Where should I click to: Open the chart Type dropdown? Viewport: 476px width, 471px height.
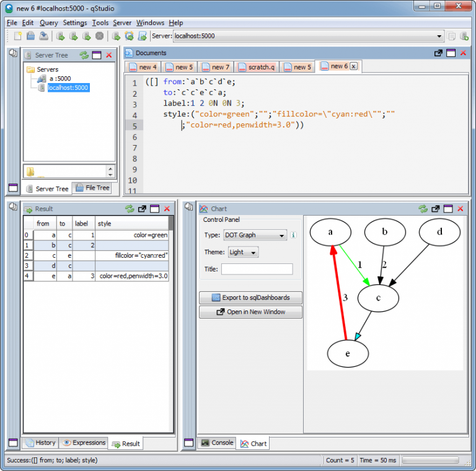[255, 235]
